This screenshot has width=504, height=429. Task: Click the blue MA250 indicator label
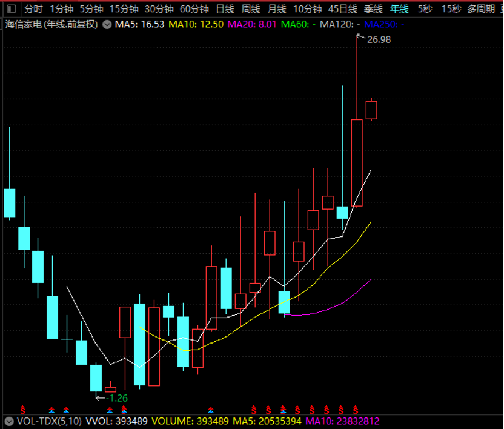[x=384, y=24]
